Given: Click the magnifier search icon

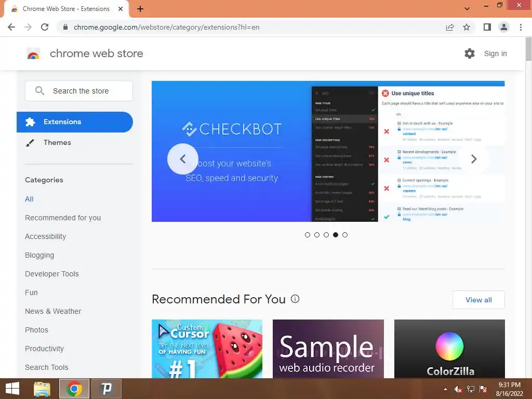Looking at the screenshot, I should tap(39, 91).
